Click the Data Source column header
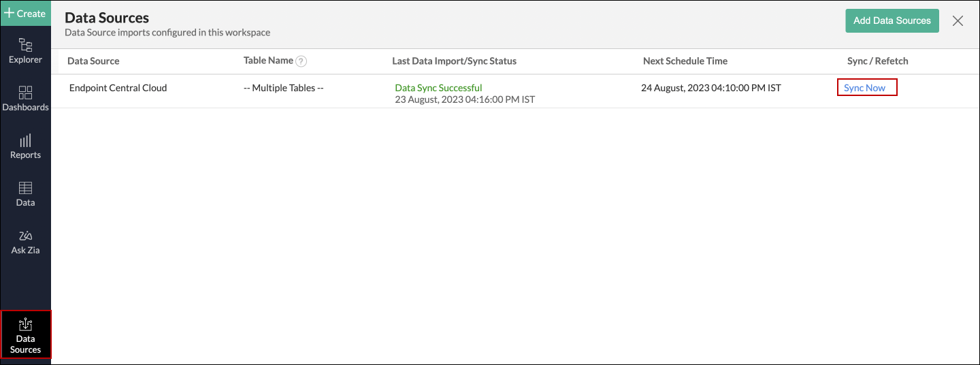Image resolution: width=980 pixels, height=365 pixels. point(93,61)
